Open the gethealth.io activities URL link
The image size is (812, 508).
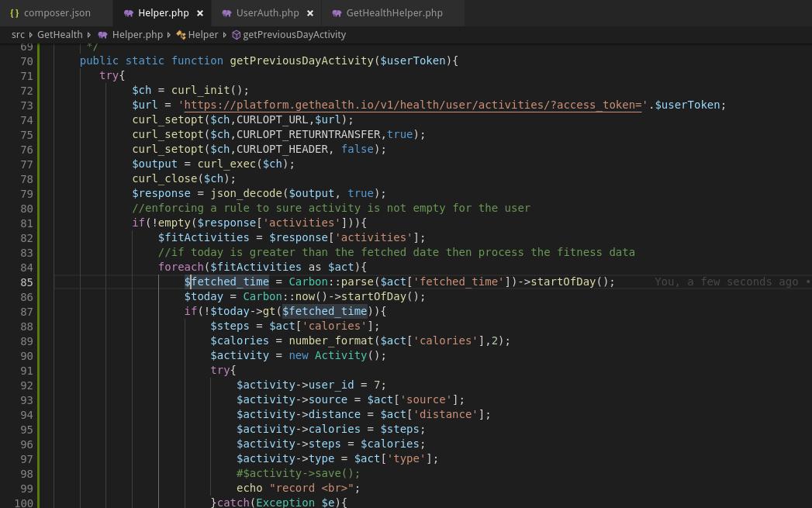pyautogui.click(x=413, y=105)
